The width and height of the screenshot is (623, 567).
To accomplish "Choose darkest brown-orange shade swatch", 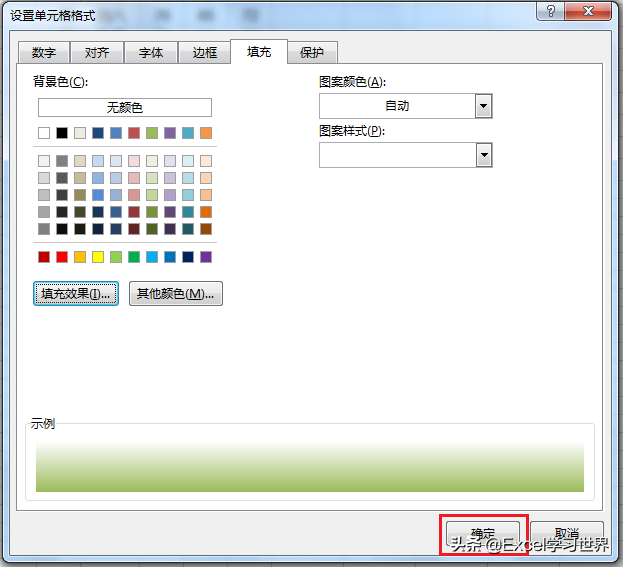I will (206, 229).
